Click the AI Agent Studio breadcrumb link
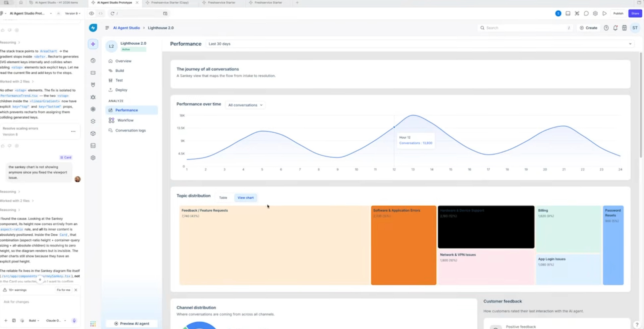The height and width of the screenshot is (329, 644). [127, 28]
